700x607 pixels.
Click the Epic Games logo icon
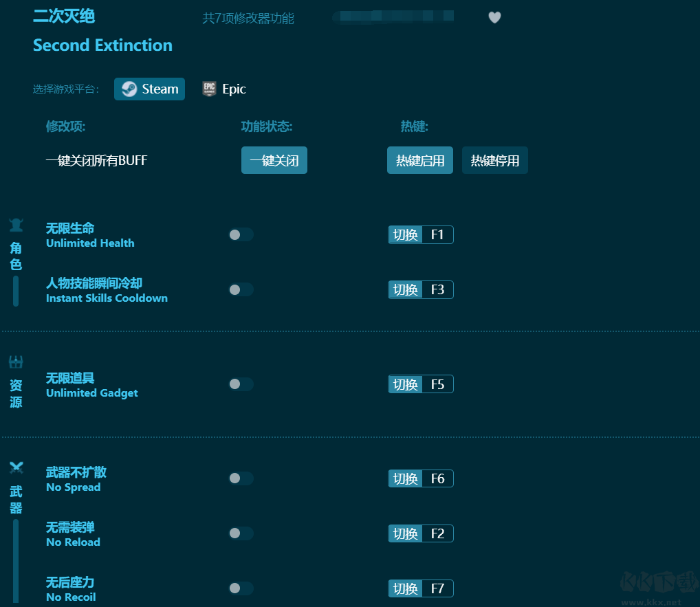[x=209, y=89]
